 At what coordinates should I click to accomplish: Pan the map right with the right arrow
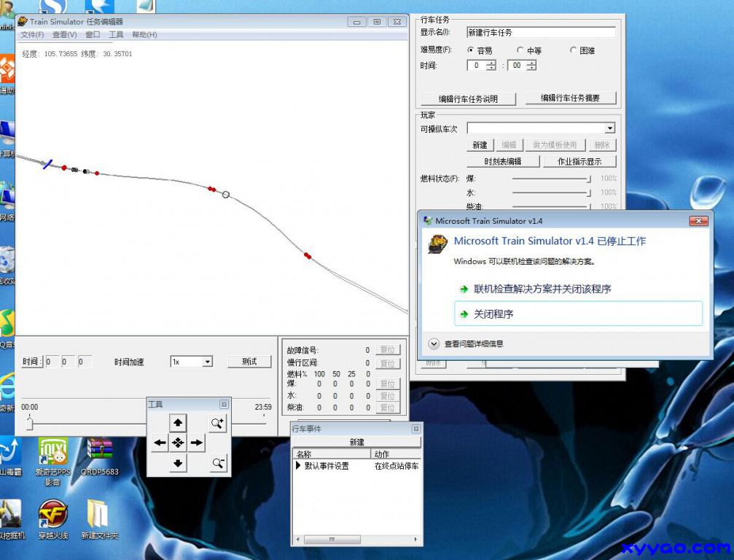click(197, 443)
